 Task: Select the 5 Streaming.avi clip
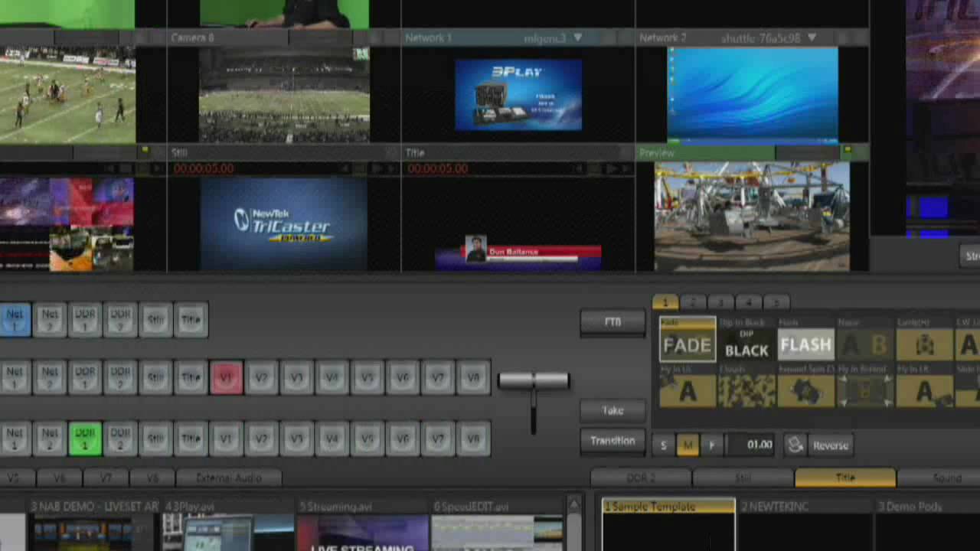click(x=362, y=526)
